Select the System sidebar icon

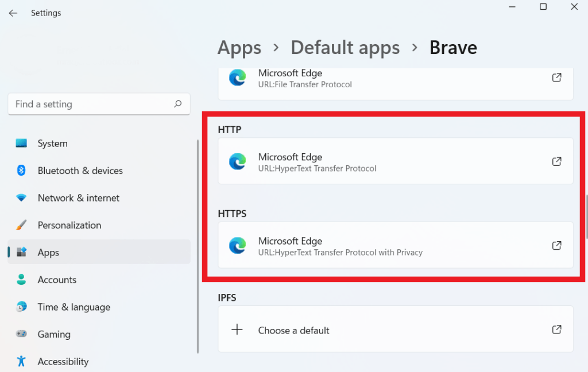pos(22,143)
